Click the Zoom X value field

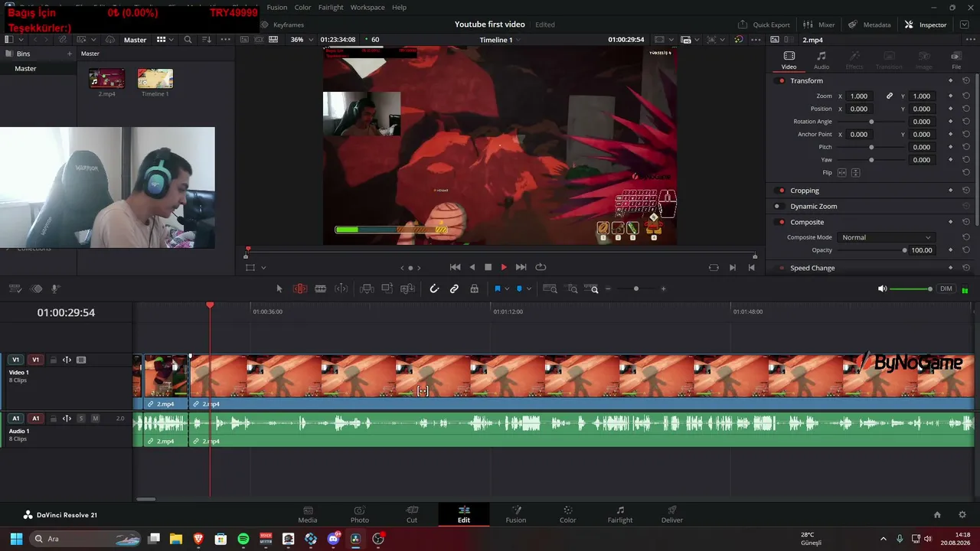pyautogui.click(x=860, y=96)
